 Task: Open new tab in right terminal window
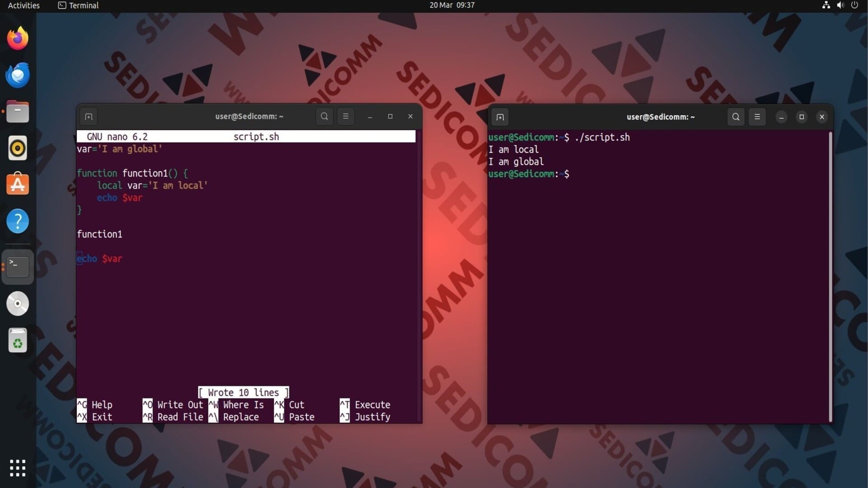click(x=500, y=117)
